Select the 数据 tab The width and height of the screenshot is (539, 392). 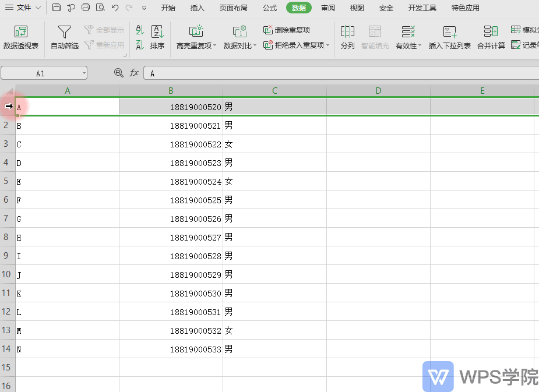[x=299, y=8]
